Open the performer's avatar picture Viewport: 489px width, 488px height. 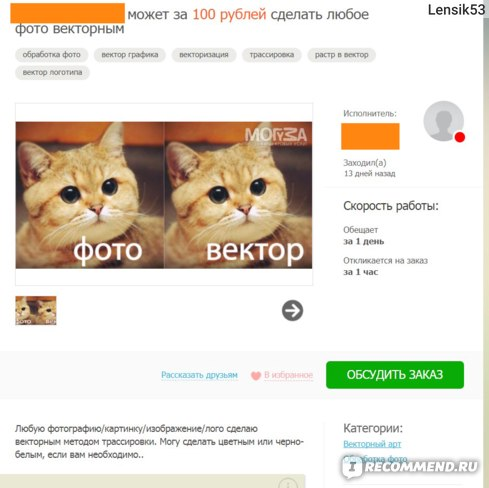coord(444,121)
